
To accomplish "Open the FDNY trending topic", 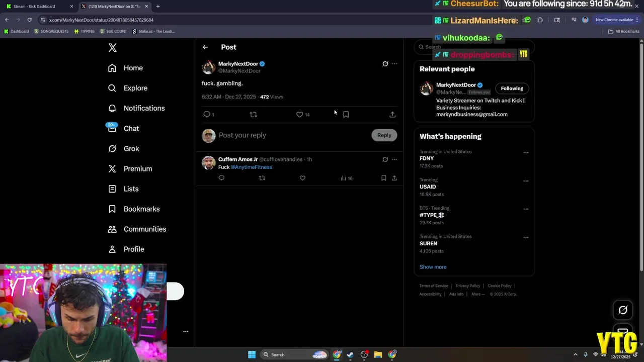I will [x=427, y=158].
